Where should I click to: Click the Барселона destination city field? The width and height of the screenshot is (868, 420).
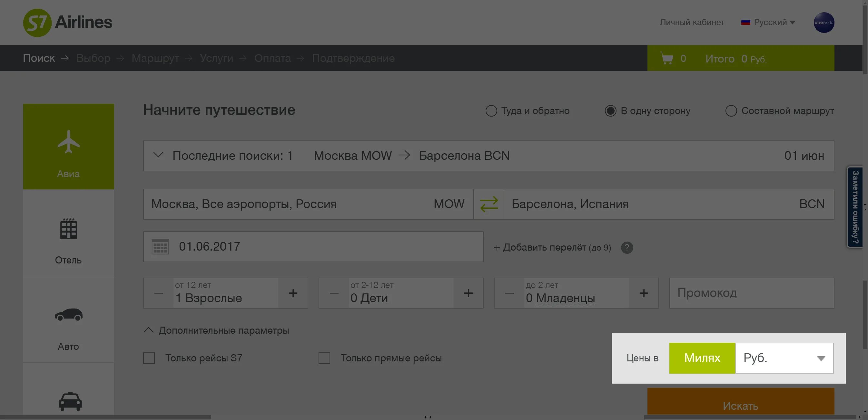[x=669, y=204]
